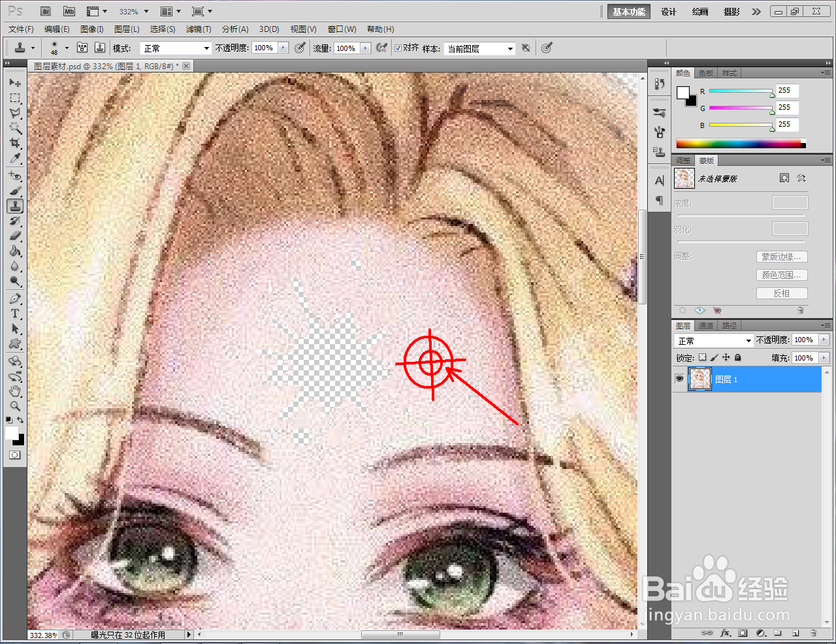Select the Hand tool
This screenshot has height=644, width=836.
[x=15, y=391]
